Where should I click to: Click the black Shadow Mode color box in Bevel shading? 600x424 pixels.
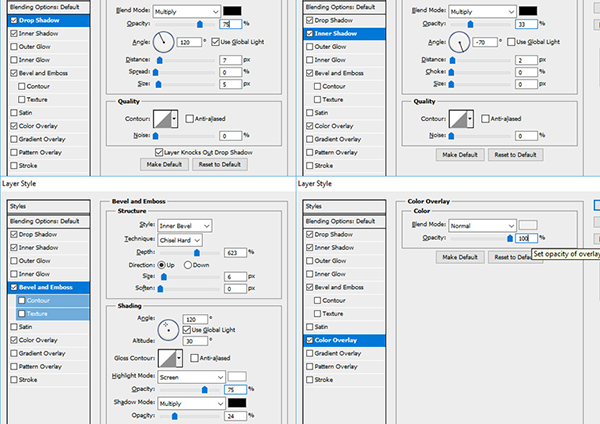pyautogui.click(x=238, y=403)
